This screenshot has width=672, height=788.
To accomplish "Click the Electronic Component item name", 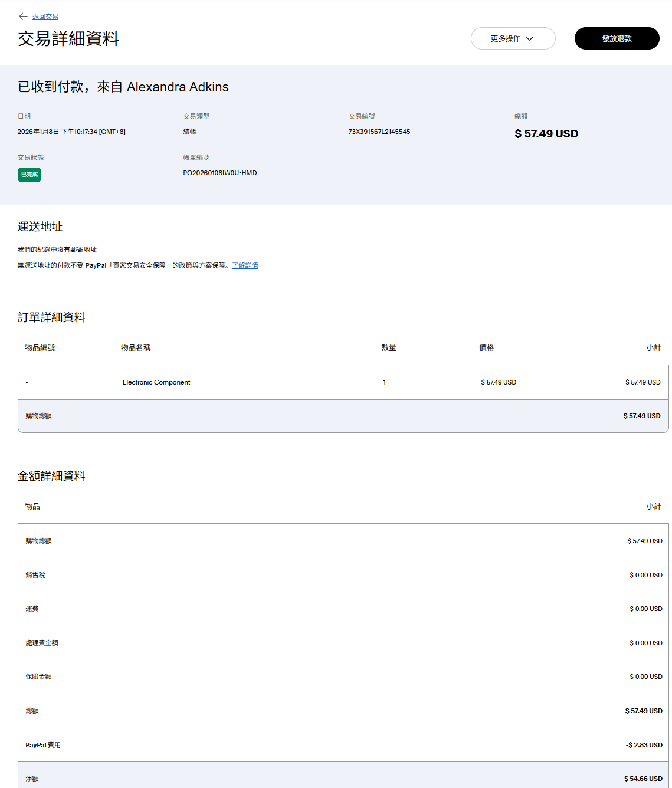I will (x=156, y=382).
